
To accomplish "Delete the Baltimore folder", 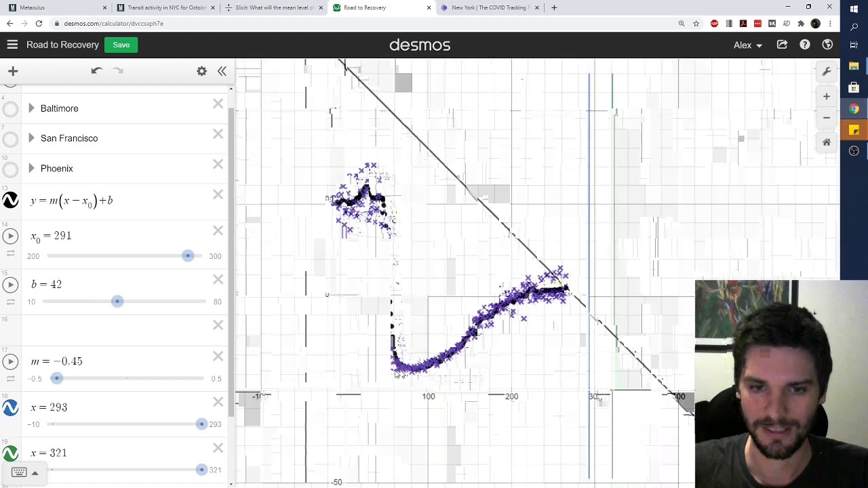I will tap(218, 104).
